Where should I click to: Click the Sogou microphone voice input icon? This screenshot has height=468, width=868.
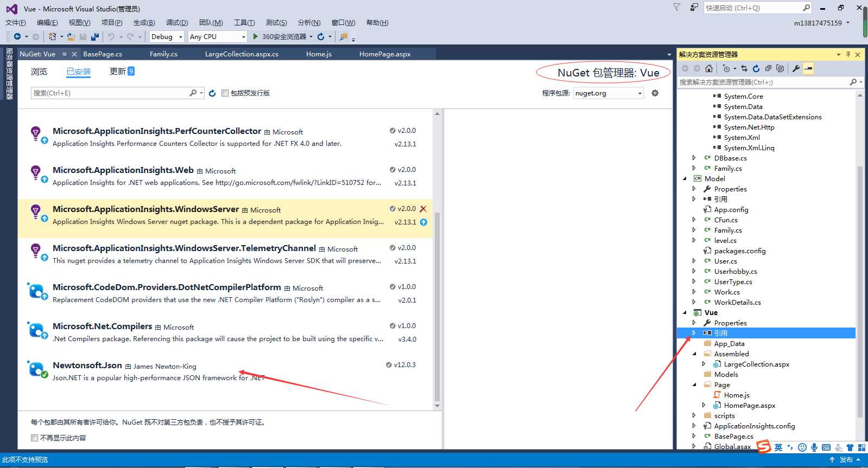[x=814, y=447]
